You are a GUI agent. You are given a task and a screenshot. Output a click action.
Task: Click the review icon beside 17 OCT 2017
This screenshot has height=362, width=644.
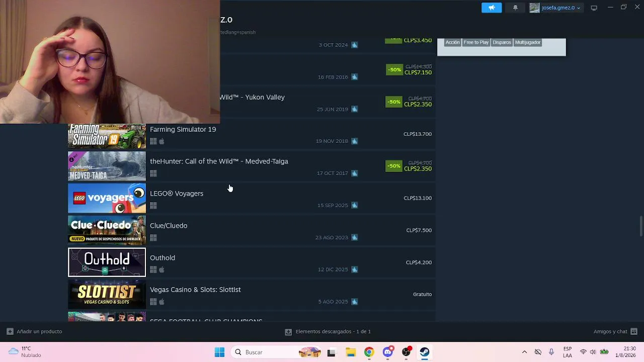pos(355,173)
